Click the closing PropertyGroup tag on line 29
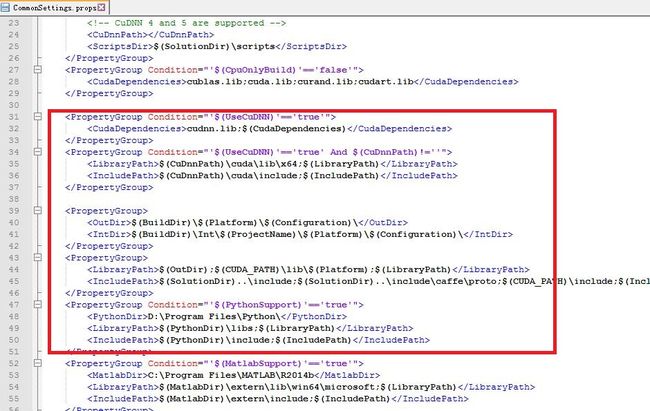Viewport: 650px width, 411px height. pyautogui.click(x=109, y=93)
